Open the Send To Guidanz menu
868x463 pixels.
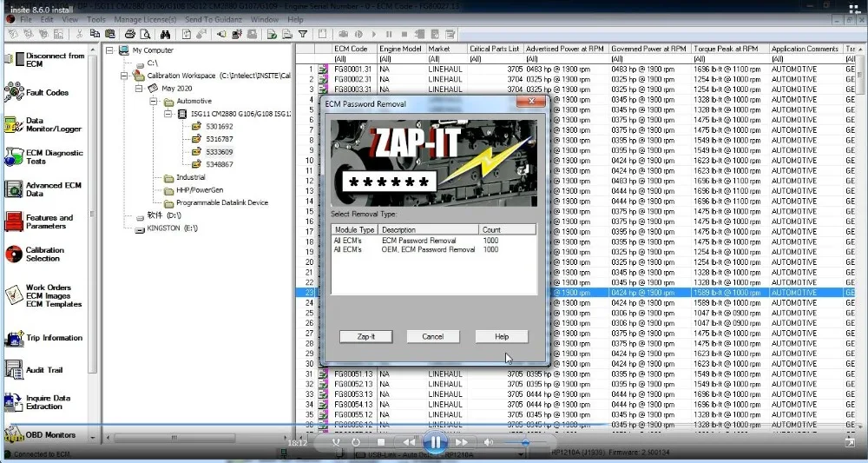point(214,19)
